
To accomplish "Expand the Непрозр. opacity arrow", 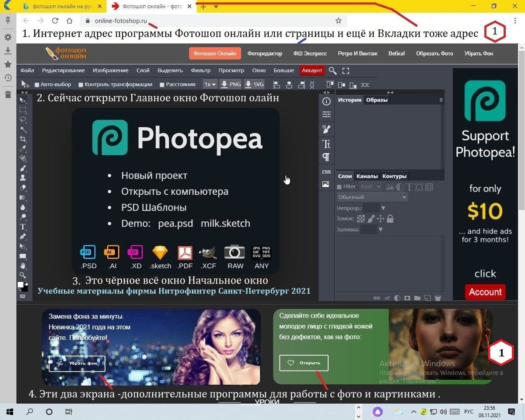I will 383,208.
